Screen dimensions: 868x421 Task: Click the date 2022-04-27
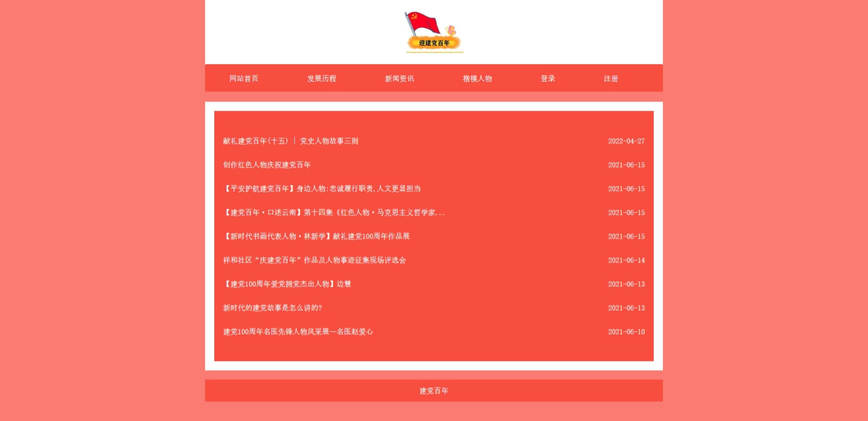pyautogui.click(x=626, y=141)
